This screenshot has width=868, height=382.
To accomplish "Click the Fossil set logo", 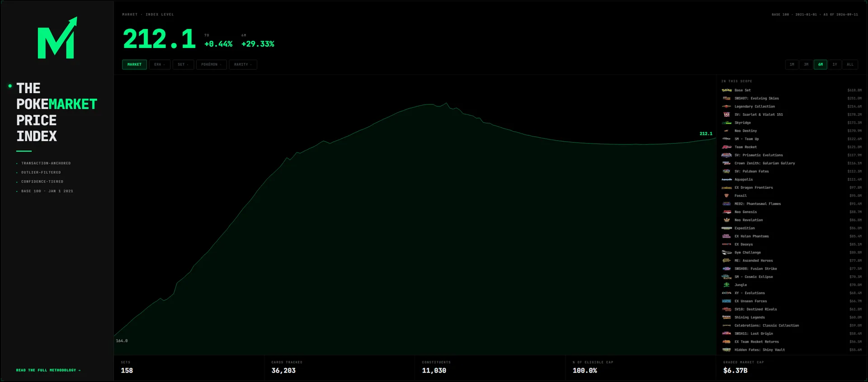I will point(726,196).
